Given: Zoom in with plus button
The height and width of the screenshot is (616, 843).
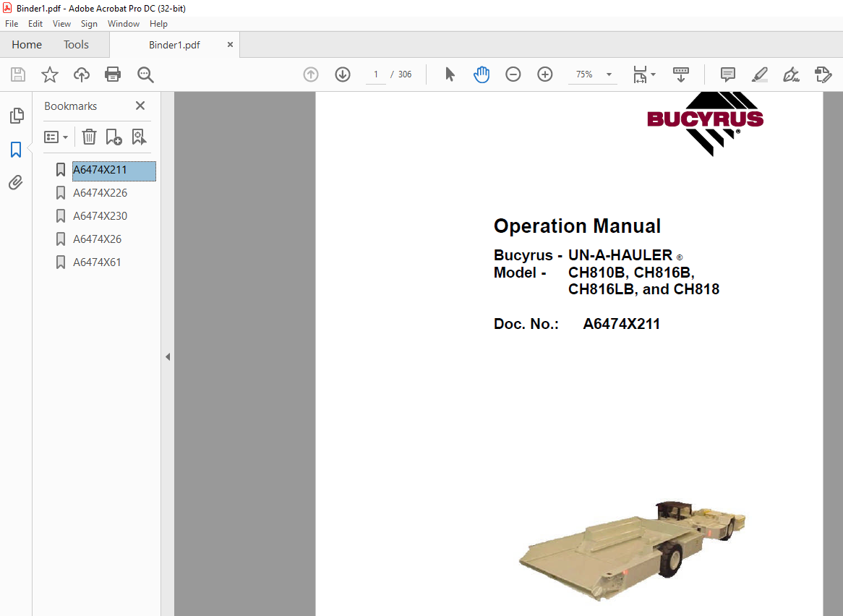Looking at the screenshot, I should tap(544, 74).
